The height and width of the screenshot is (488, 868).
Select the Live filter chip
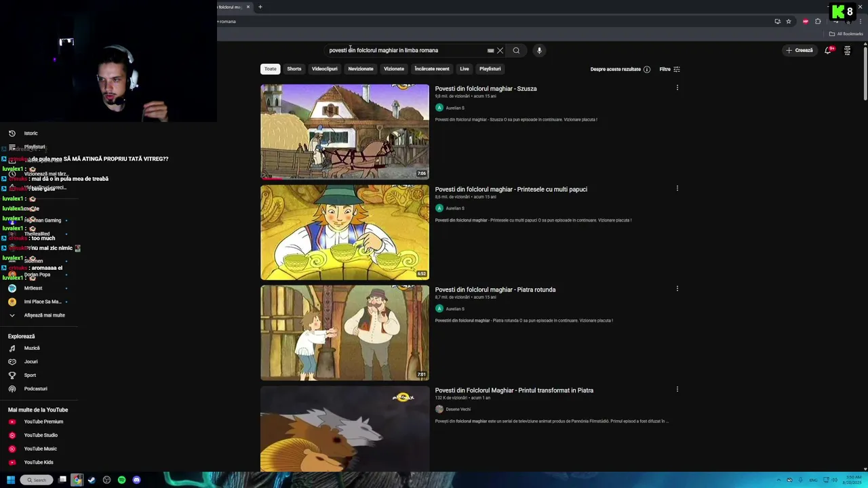coord(465,68)
